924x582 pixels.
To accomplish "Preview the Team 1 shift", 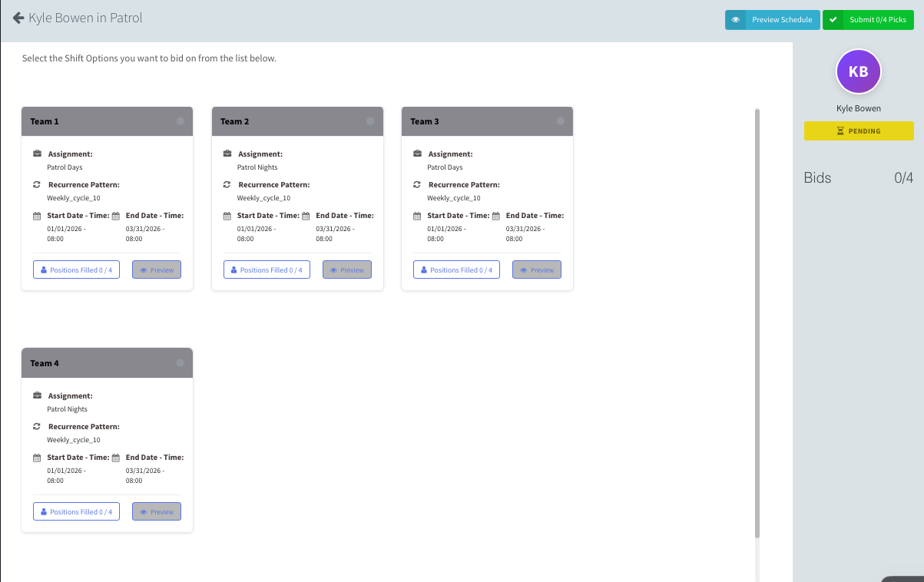I will (157, 270).
